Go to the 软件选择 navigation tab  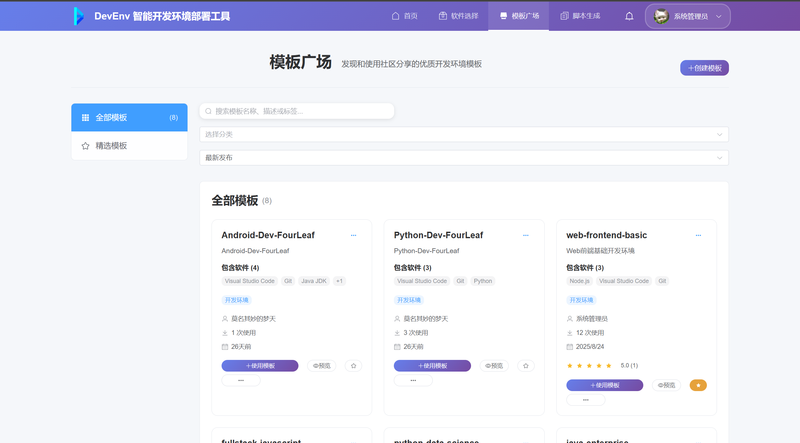(x=458, y=16)
